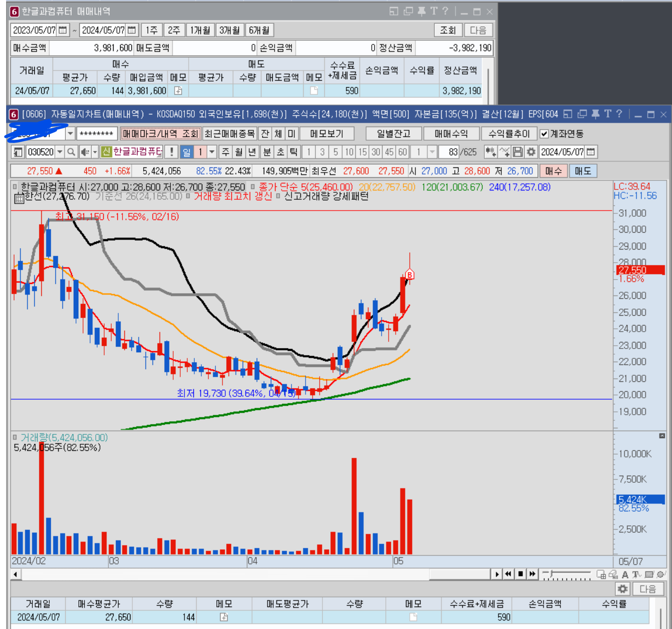Switch chart to 년 yearly period

click(x=252, y=152)
